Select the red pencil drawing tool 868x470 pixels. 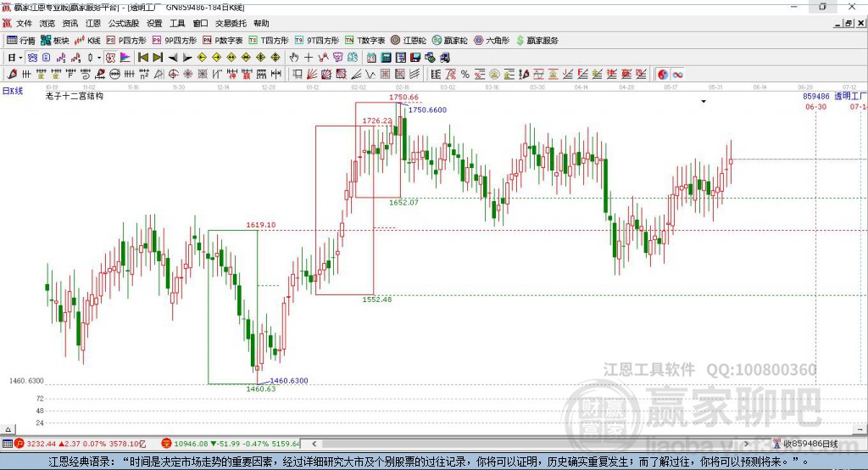[12, 75]
